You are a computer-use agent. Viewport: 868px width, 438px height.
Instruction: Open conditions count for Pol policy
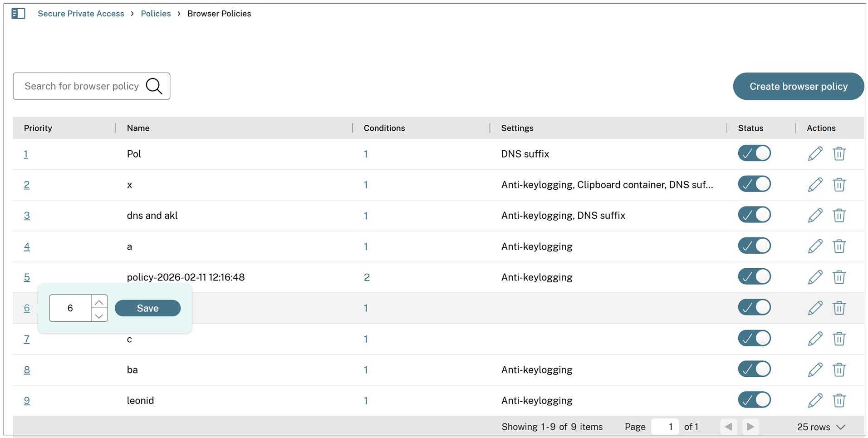tap(366, 154)
